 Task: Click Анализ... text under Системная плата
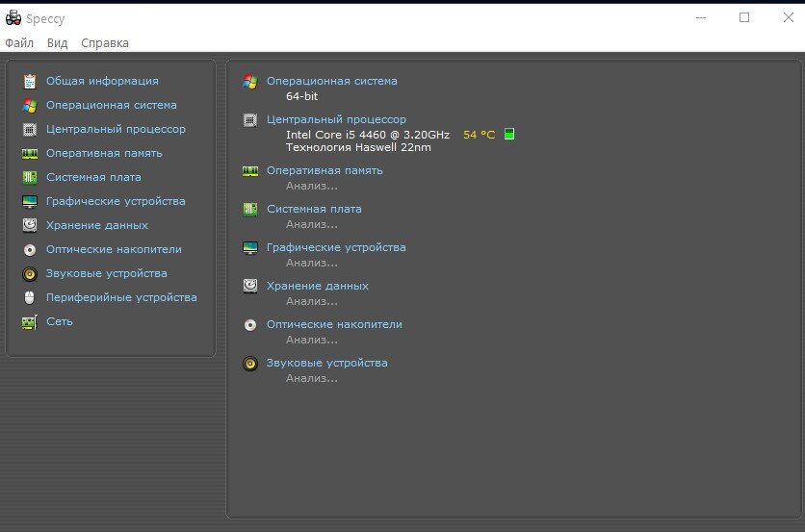pyautogui.click(x=312, y=225)
